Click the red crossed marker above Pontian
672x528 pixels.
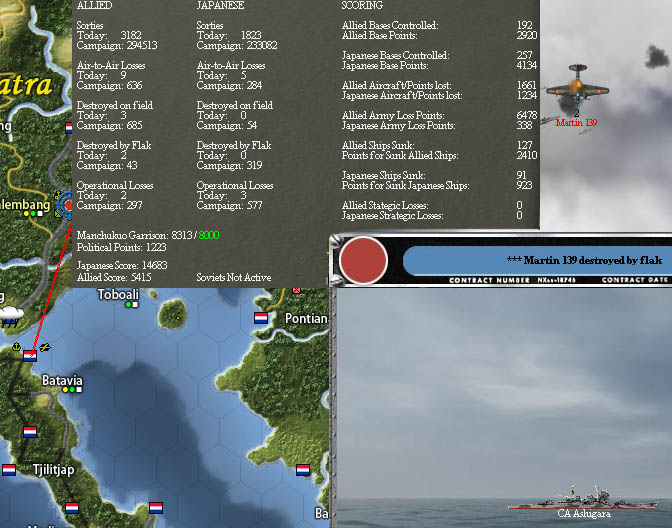(x=296, y=290)
